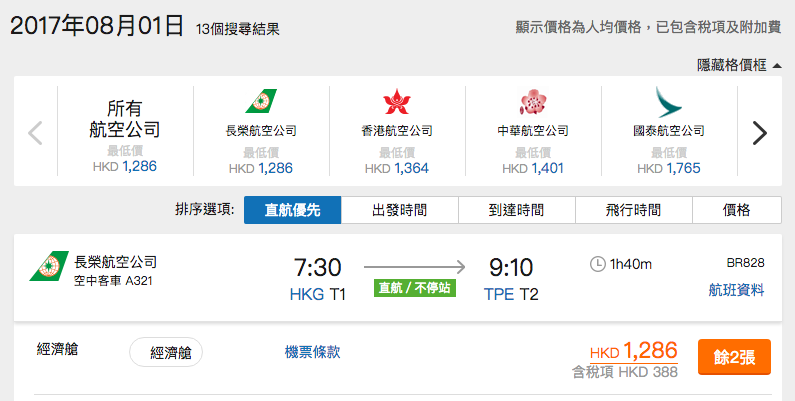
Task: Sort results by 直航優先
Action: 293,210
